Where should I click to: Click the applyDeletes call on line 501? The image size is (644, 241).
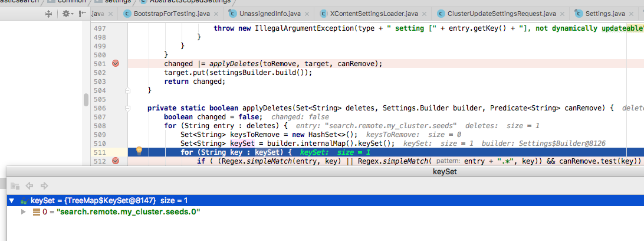click(x=234, y=64)
